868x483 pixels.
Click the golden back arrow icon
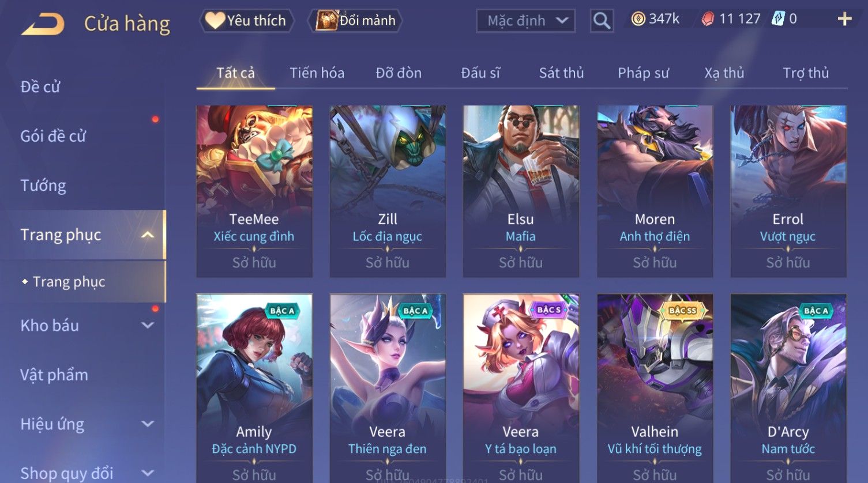[x=43, y=24]
